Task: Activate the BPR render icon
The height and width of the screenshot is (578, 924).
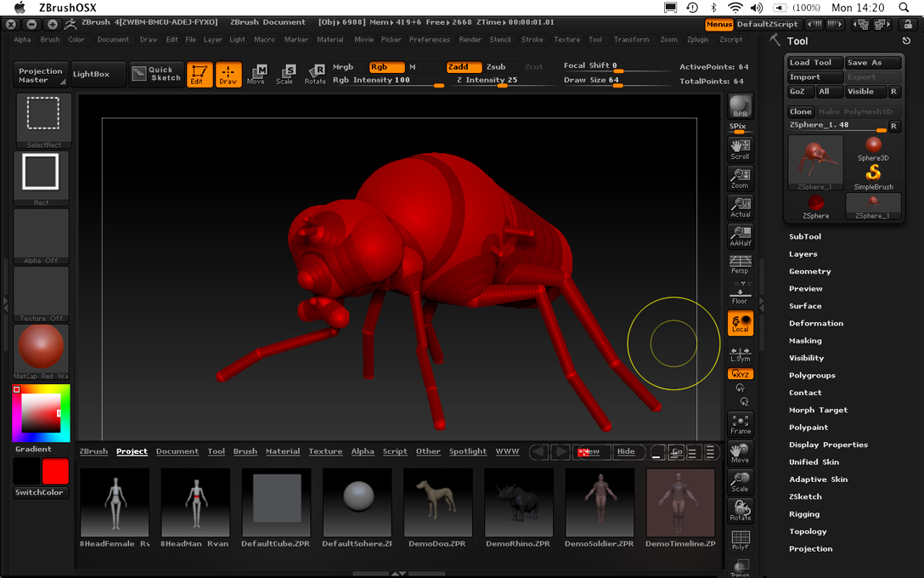Action: [x=740, y=106]
